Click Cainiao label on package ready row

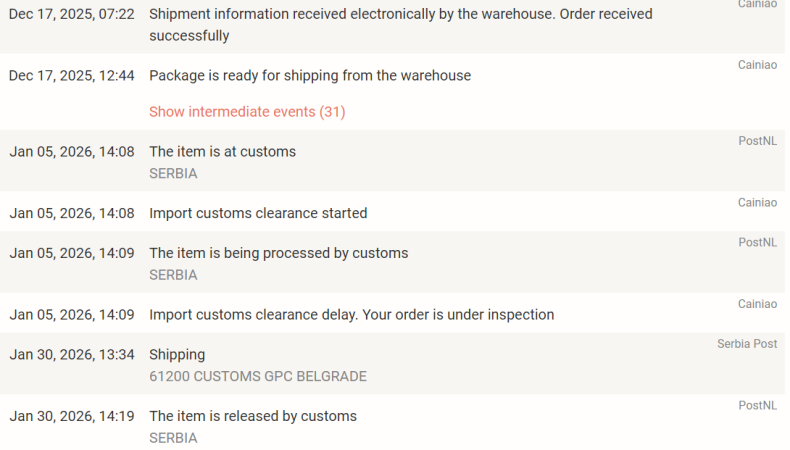point(757,65)
